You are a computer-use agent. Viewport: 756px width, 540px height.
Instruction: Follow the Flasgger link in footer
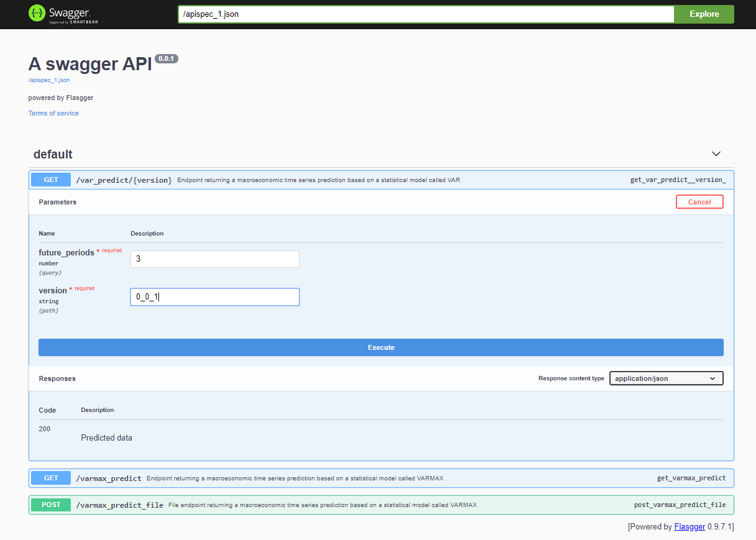(690, 526)
